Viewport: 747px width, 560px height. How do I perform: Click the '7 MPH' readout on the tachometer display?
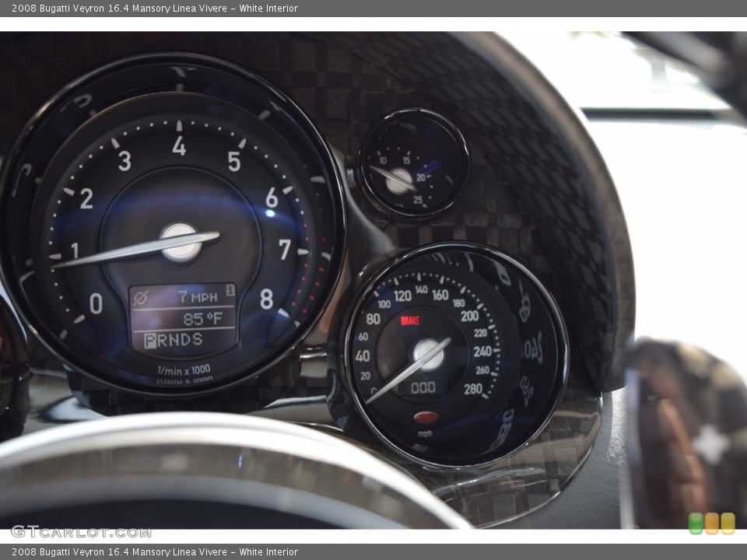point(198,297)
